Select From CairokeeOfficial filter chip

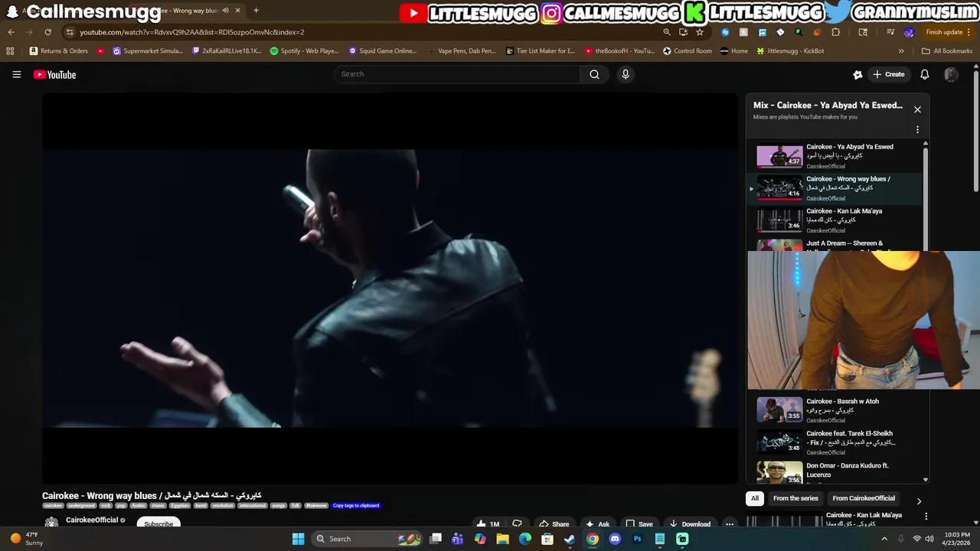click(x=864, y=498)
